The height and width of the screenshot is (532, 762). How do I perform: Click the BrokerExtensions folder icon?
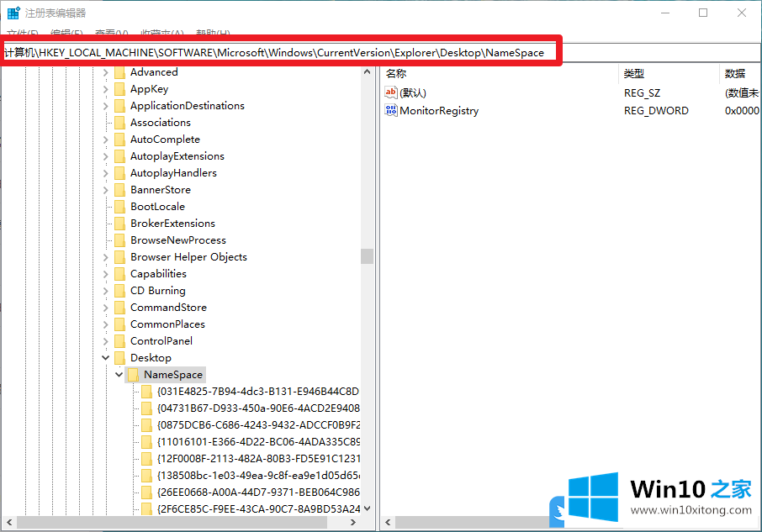click(119, 224)
